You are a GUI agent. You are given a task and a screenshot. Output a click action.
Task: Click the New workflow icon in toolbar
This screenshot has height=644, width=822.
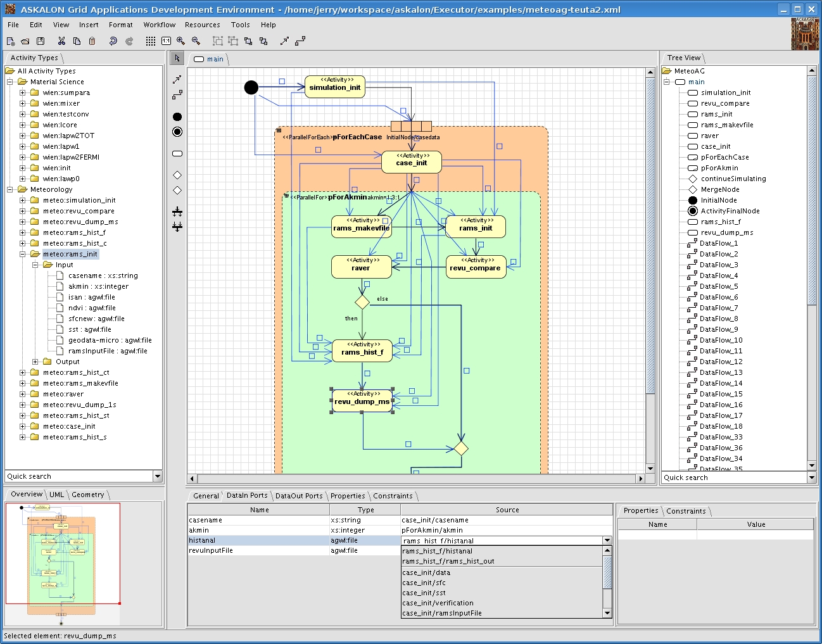[11, 41]
